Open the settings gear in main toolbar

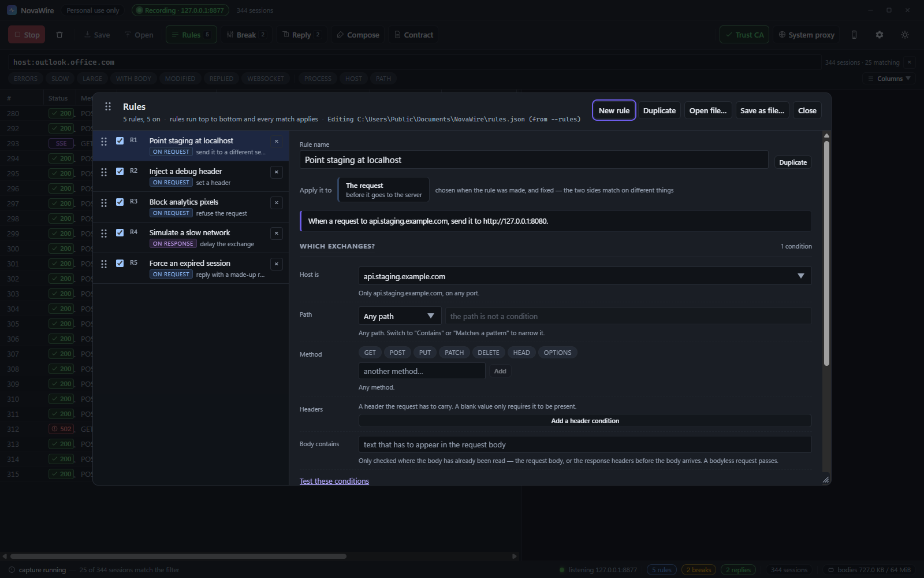880,35
